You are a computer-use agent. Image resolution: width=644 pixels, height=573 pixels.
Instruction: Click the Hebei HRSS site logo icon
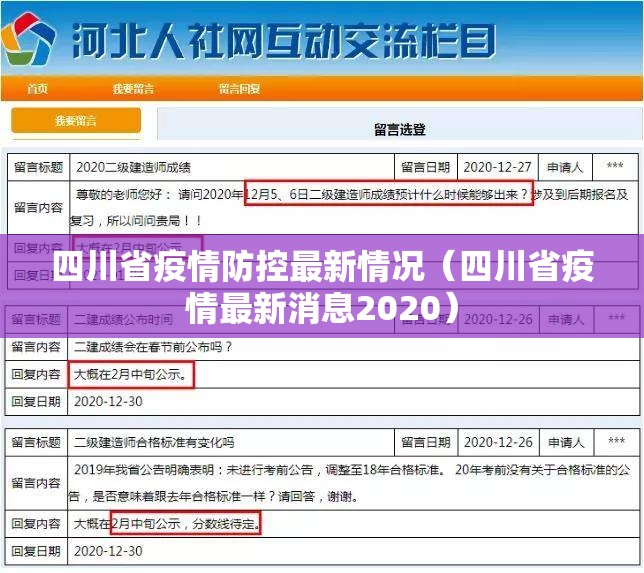[28, 39]
